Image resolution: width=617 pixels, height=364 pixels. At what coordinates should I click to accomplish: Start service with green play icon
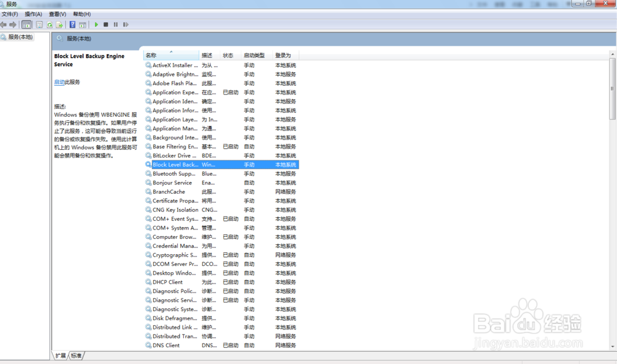coord(96,25)
